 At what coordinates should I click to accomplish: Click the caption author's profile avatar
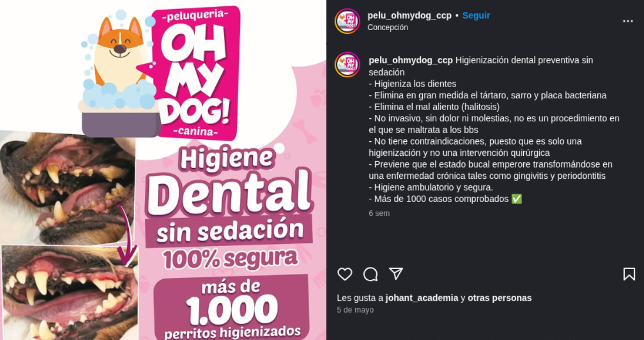coord(347,64)
